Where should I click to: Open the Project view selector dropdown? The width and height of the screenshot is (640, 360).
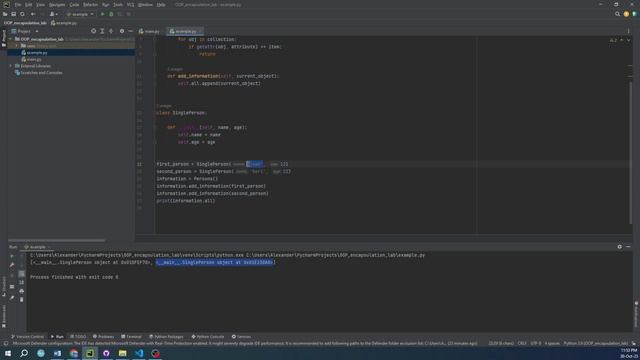click(x=25, y=31)
